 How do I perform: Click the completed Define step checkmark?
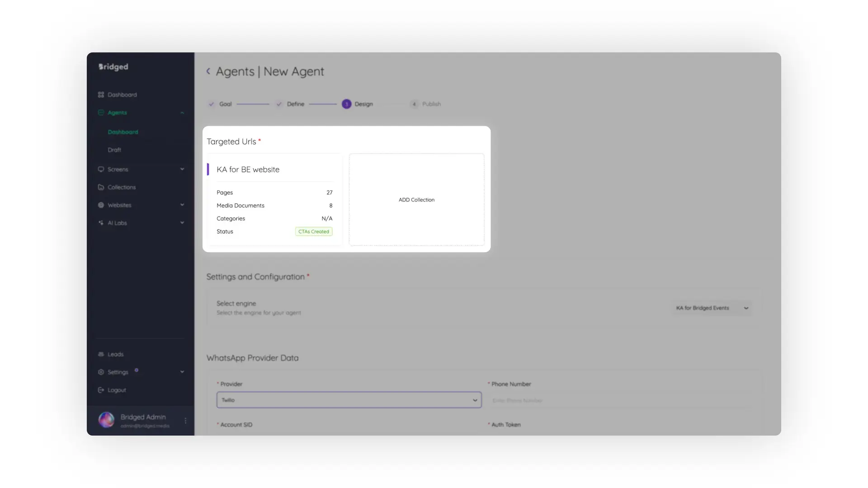[279, 104]
